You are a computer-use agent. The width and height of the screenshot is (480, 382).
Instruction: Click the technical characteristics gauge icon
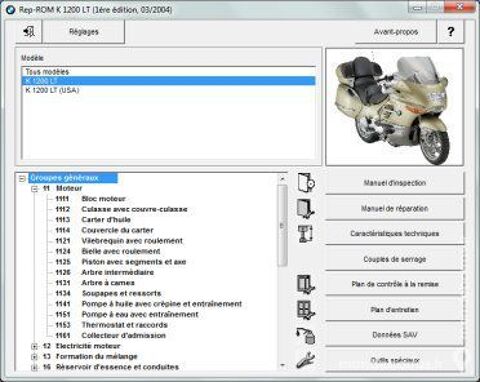click(x=306, y=233)
